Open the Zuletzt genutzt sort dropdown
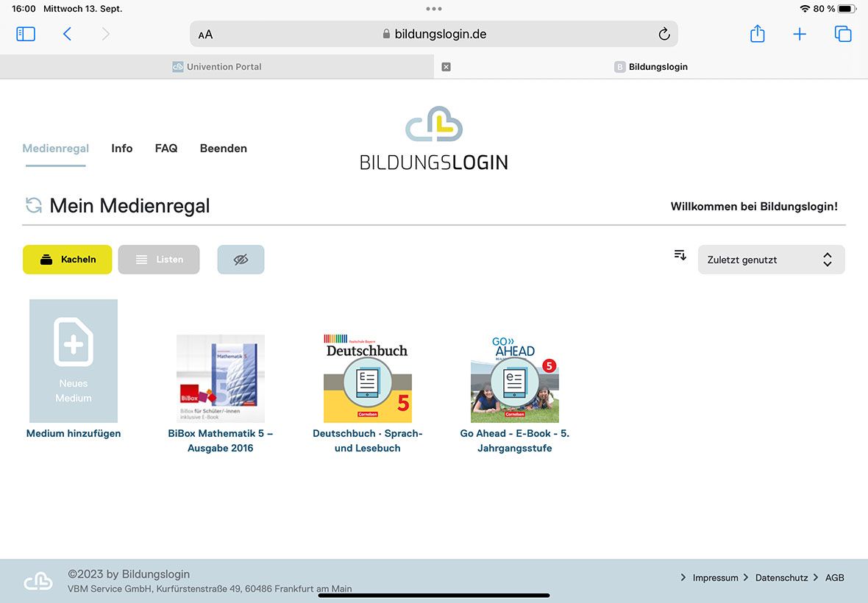The height and width of the screenshot is (603, 868). 771,260
